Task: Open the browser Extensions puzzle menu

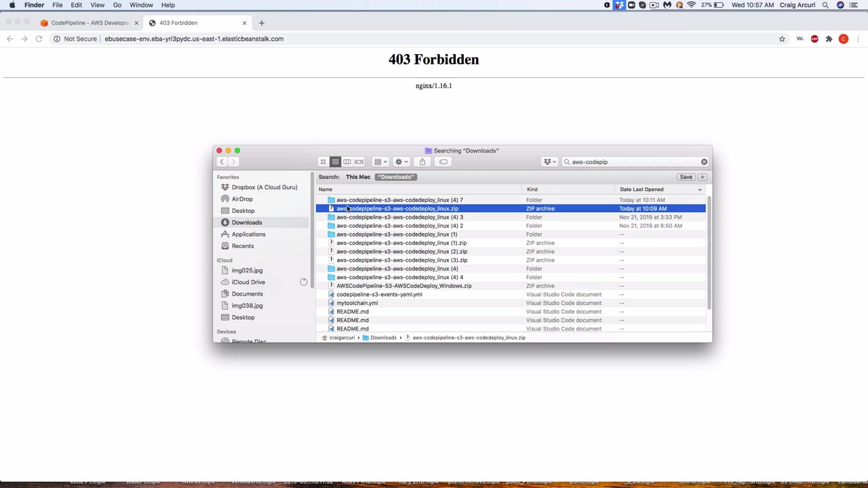Action: point(829,39)
